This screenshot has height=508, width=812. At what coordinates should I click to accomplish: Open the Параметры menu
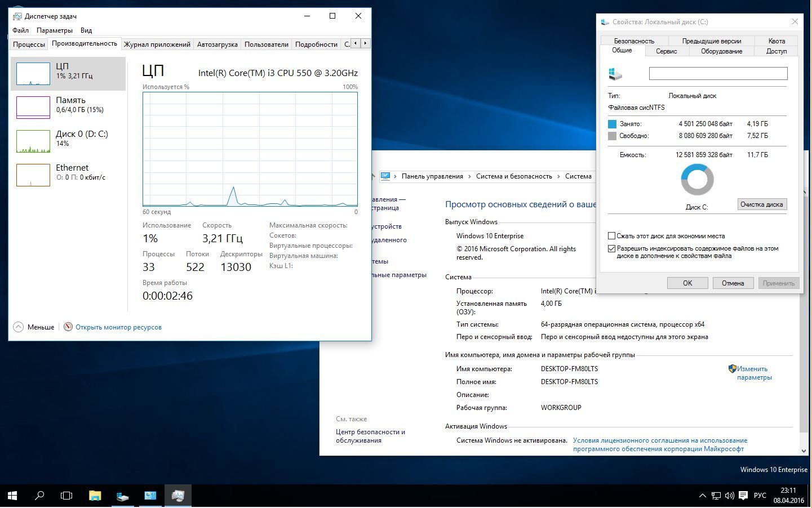point(54,30)
